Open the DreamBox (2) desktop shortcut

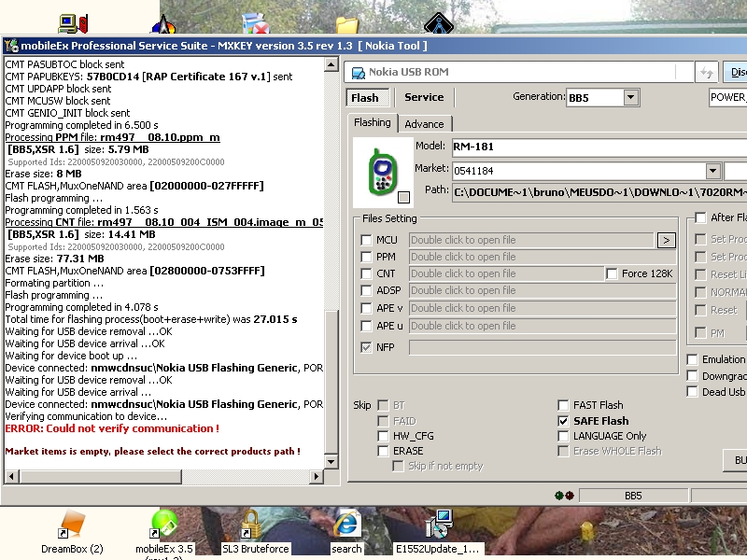(72, 531)
